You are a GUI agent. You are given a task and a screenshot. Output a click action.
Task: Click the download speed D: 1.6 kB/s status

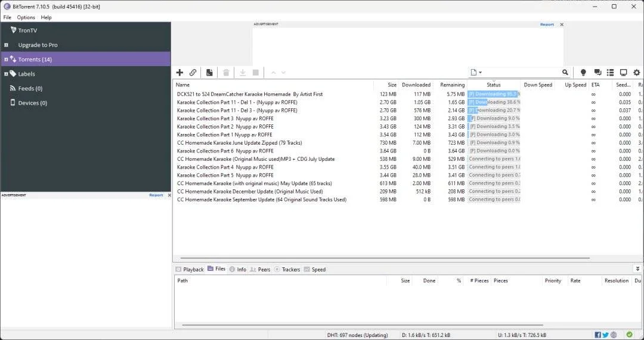(x=426, y=335)
